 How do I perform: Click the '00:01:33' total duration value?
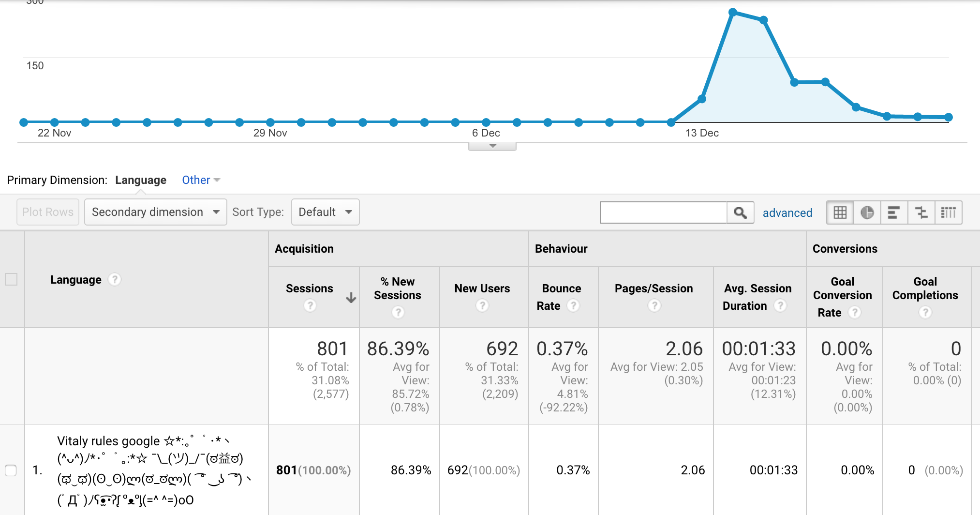click(759, 348)
